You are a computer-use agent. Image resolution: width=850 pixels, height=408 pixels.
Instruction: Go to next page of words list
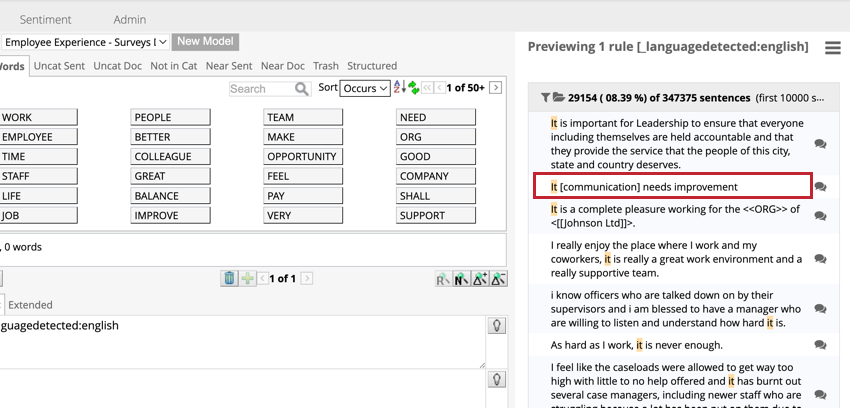(496, 89)
